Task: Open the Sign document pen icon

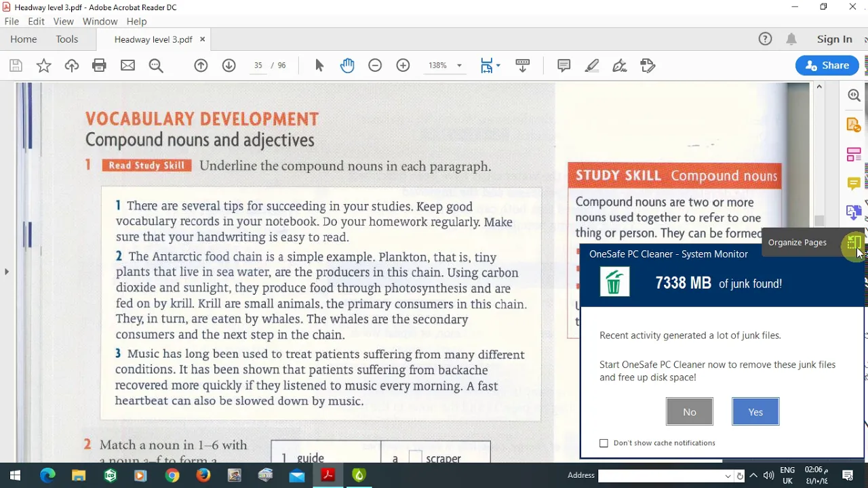Action: [x=620, y=66]
